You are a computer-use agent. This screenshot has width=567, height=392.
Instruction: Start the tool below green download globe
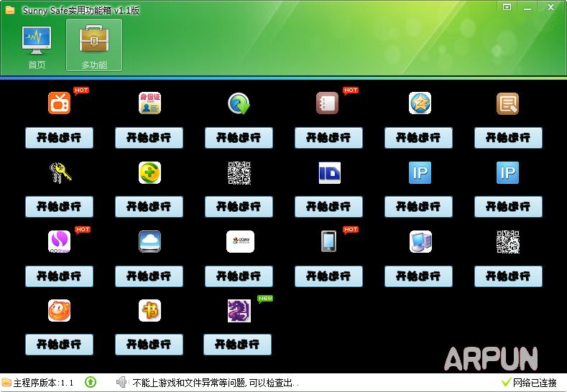(x=239, y=138)
